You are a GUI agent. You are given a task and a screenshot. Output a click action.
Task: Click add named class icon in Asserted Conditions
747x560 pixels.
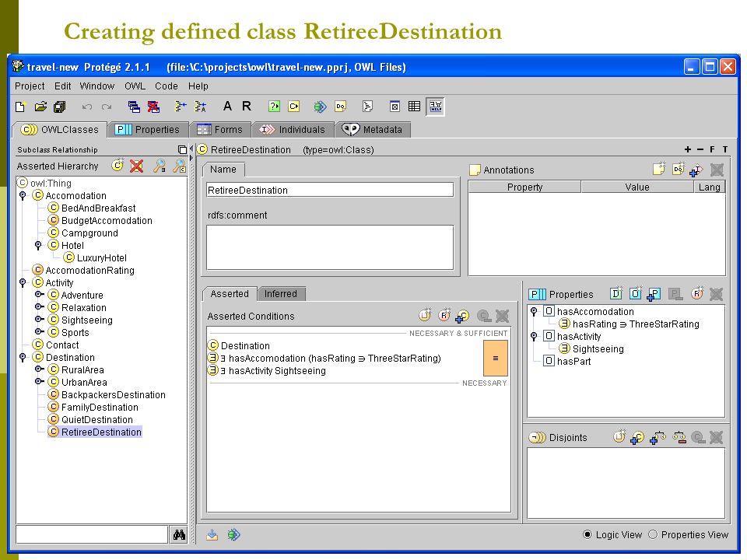462,317
